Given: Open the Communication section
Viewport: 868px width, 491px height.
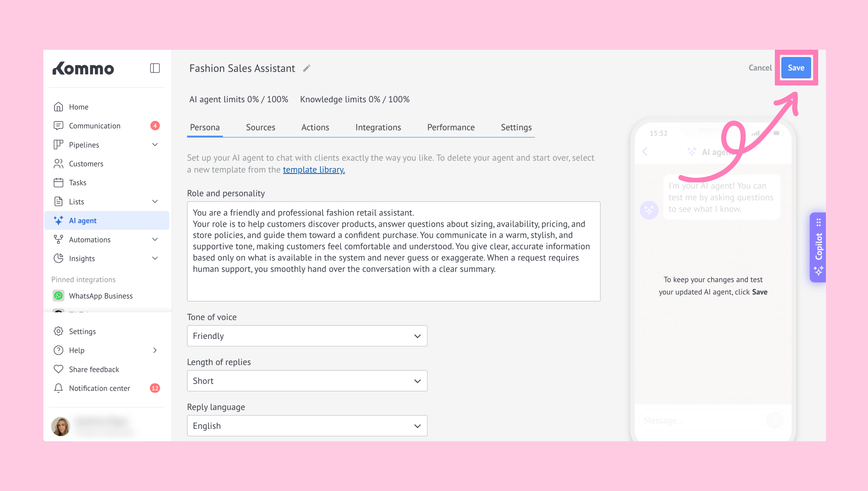Looking at the screenshot, I should [x=94, y=126].
